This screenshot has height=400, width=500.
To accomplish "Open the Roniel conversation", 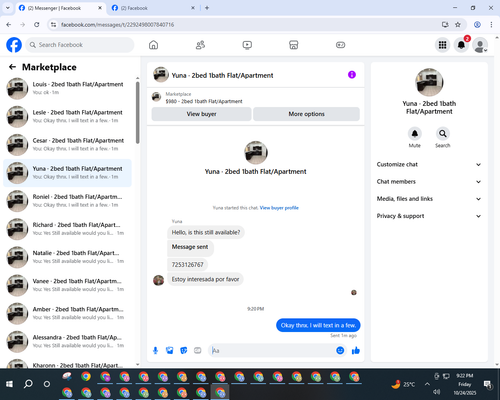I will 67,201.
